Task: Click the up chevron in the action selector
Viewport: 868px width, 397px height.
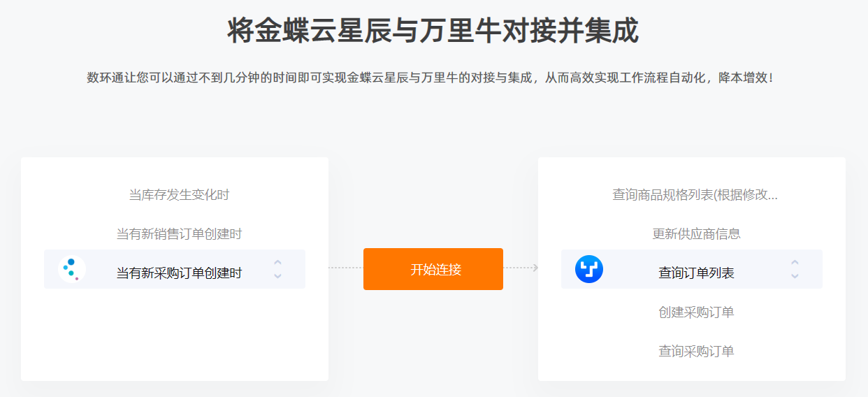Action: click(x=795, y=263)
